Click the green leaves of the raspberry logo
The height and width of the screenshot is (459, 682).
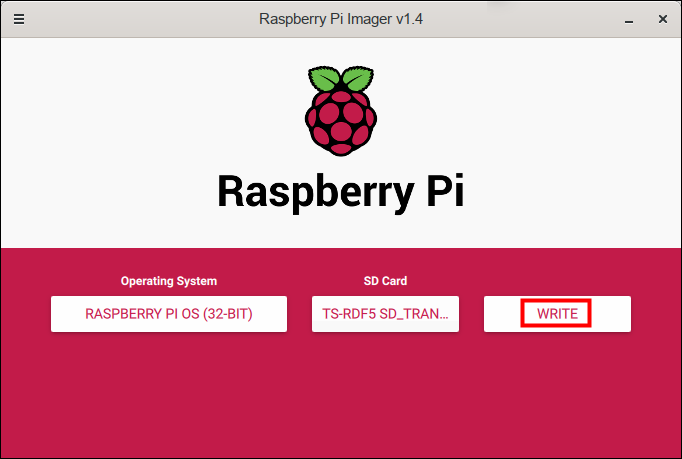click(x=340, y=80)
